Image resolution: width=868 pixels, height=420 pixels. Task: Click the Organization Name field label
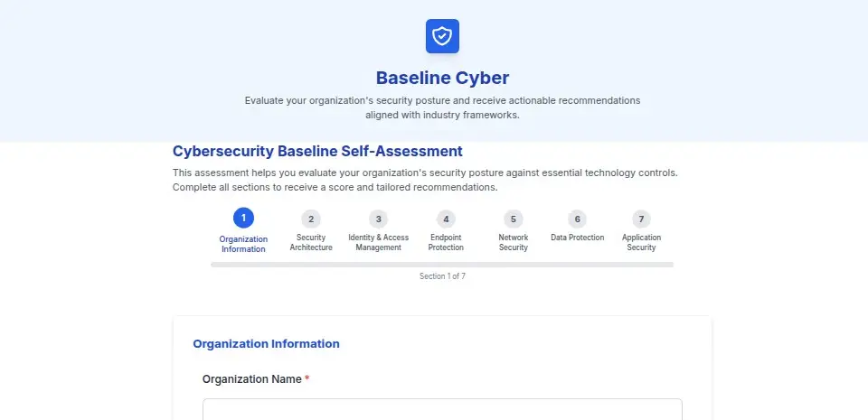(x=251, y=379)
